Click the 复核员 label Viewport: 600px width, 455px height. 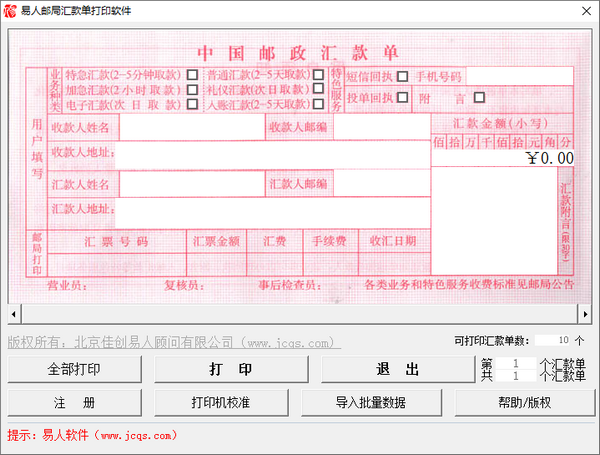pyautogui.click(x=184, y=285)
